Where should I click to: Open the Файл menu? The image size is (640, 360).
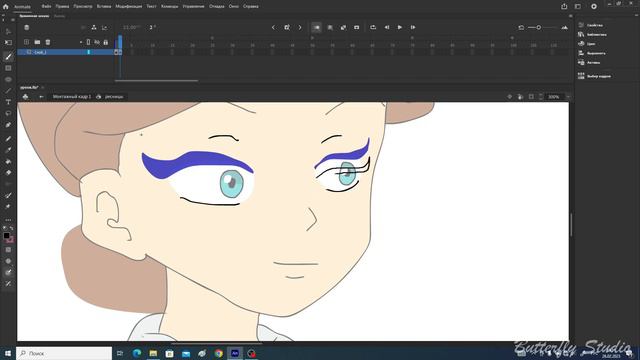coord(46,7)
